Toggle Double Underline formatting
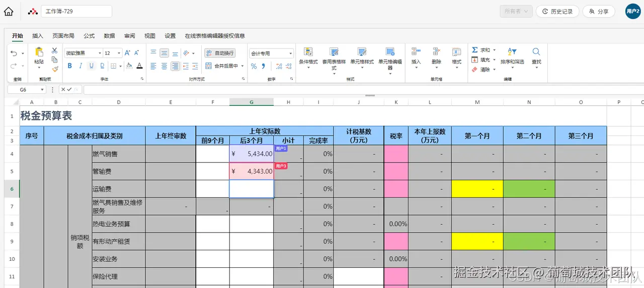Screen dimensions: 644x288 pos(102,66)
